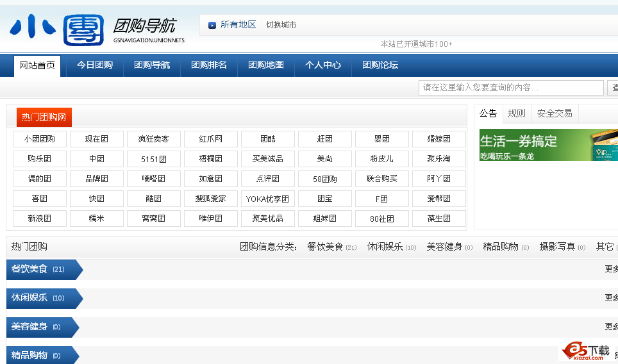Open the 粉皮儿 site button

382,159
